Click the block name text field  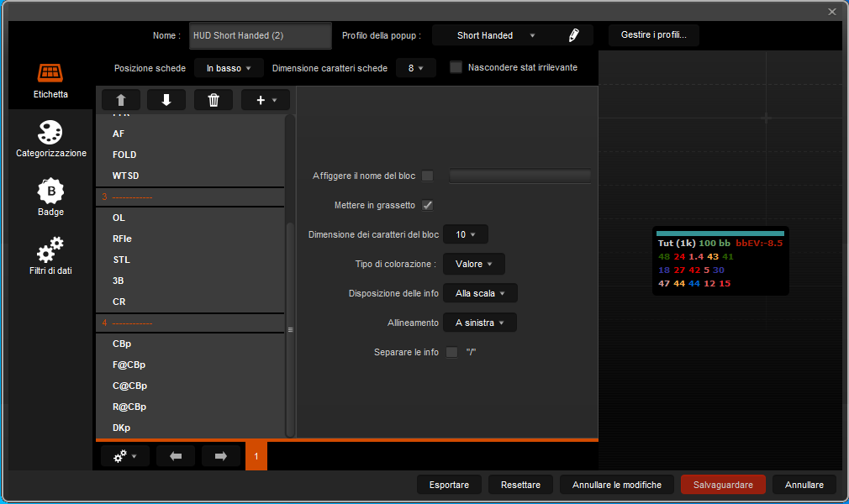519,176
